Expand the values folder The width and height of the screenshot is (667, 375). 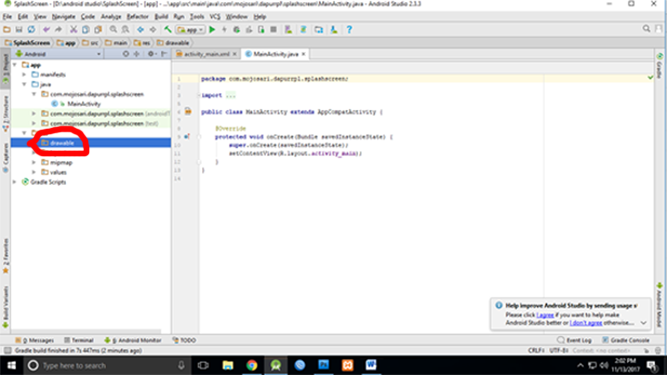[34, 172]
